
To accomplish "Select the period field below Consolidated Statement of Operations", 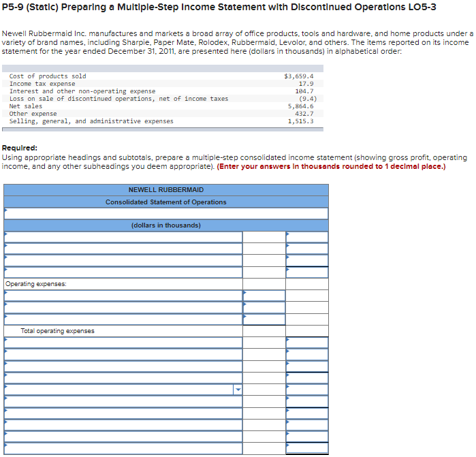I will tap(166, 213).
